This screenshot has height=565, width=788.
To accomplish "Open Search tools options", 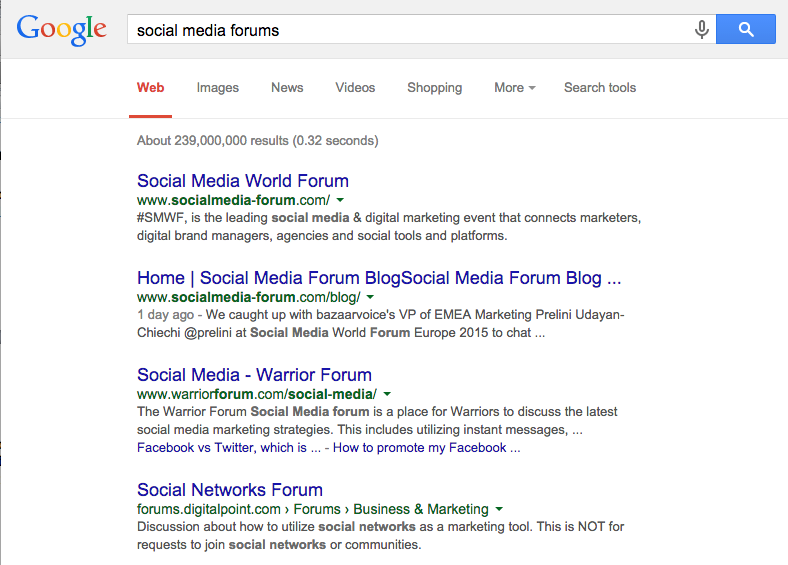I will [599, 88].
